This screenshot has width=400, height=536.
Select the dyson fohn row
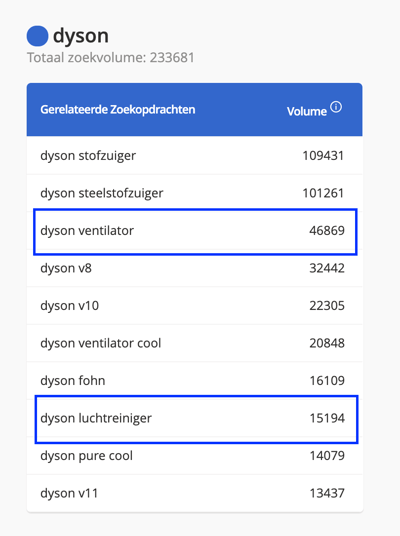point(195,380)
